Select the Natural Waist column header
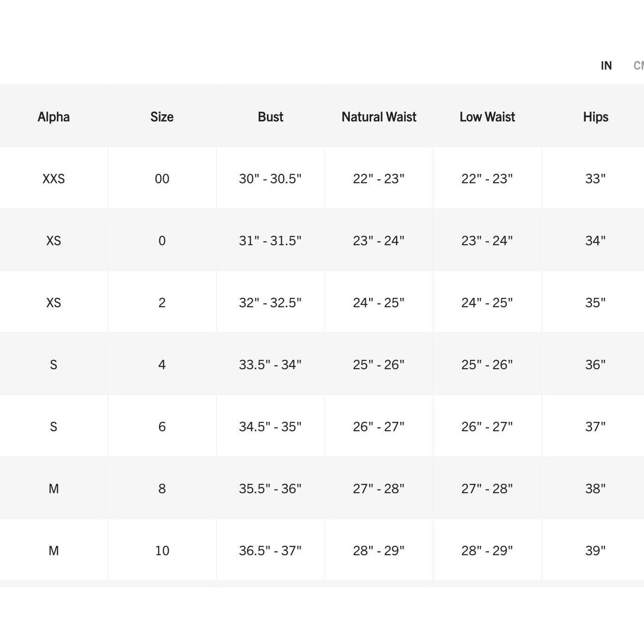The height and width of the screenshot is (644, 644). coord(379,117)
